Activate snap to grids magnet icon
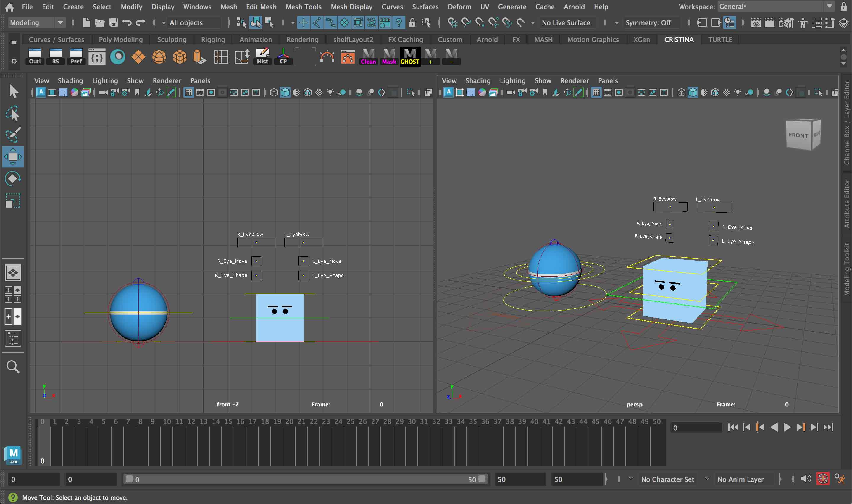Image resolution: width=852 pixels, height=504 pixels. pyautogui.click(x=453, y=22)
